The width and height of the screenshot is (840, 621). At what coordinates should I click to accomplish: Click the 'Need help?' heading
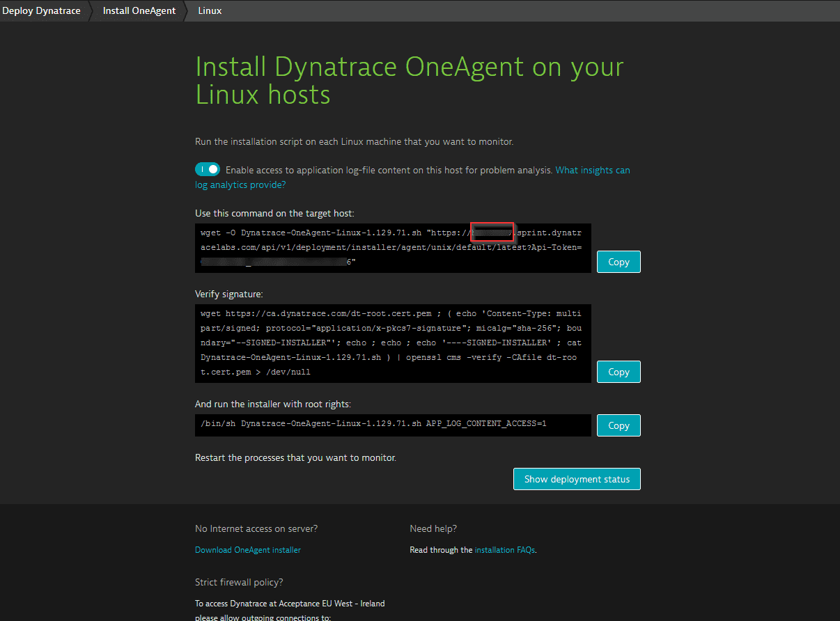pyautogui.click(x=433, y=529)
